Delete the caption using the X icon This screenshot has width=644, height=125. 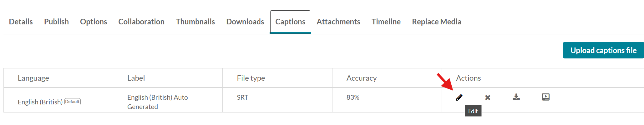488,97
